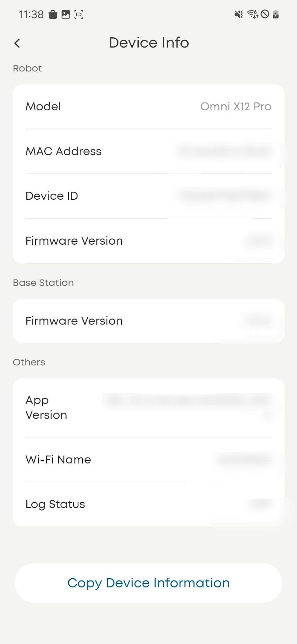Tap the Device Info page title
297x644 pixels.
149,43
